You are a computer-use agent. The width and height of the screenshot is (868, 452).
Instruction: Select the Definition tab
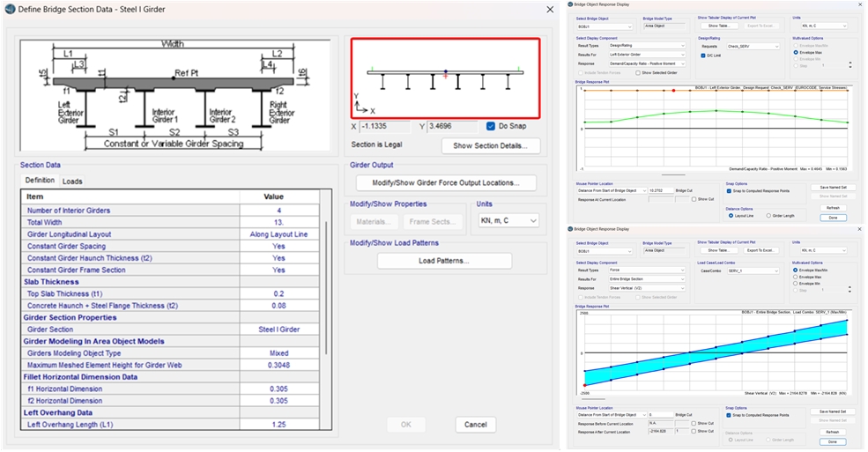coord(40,181)
